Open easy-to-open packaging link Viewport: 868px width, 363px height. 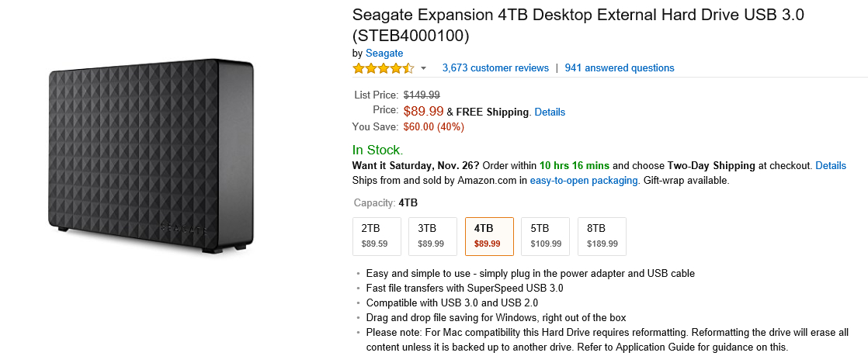(x=584, y=181)
